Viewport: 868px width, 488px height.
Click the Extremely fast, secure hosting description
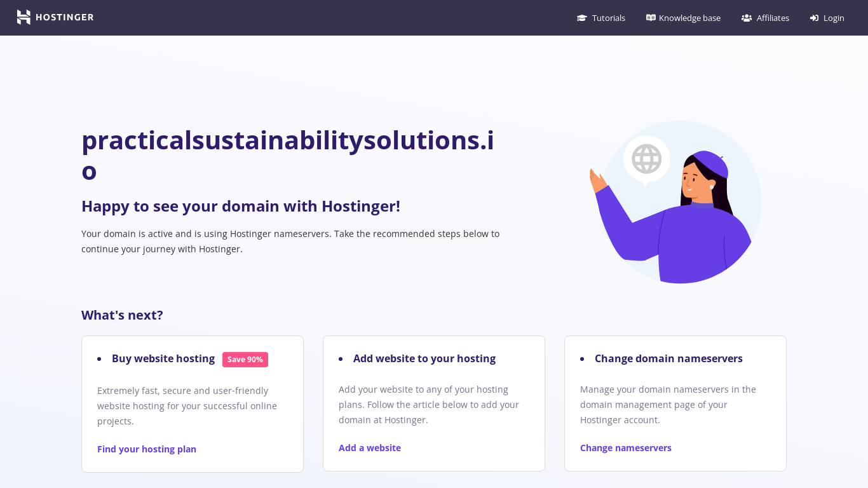click(187, 406)
